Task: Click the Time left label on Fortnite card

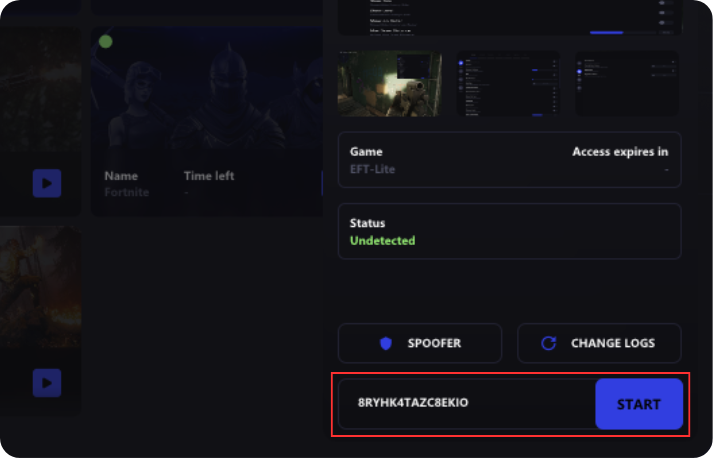Action: tap(209, 176)
